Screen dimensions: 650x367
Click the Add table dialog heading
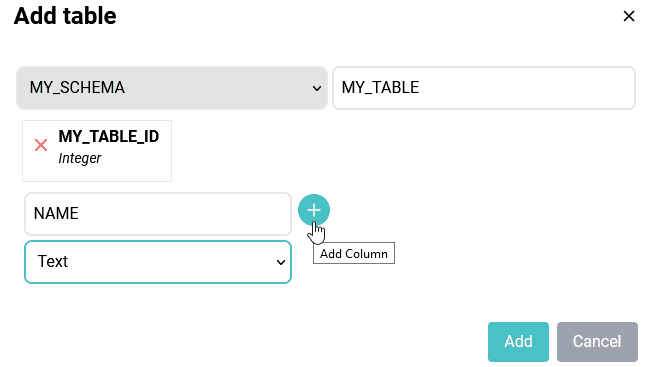[65, 16]
